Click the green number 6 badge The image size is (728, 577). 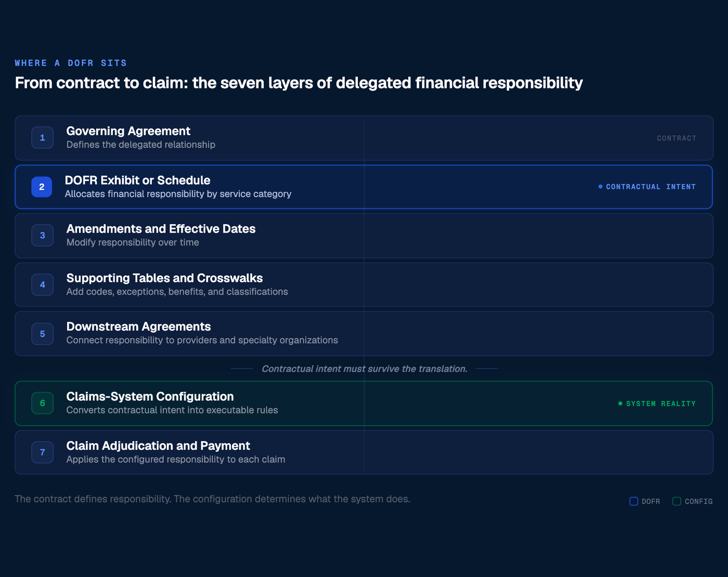43,403
